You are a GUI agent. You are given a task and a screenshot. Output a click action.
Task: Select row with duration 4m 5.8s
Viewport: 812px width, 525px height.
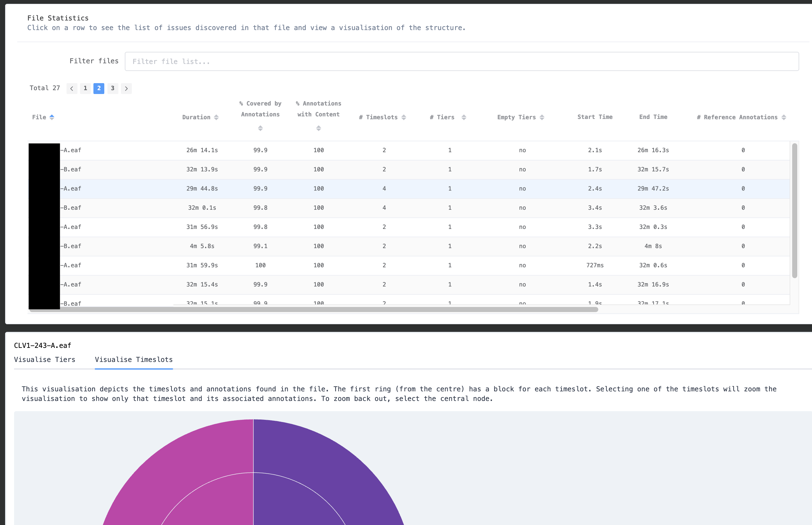pos(409,246)
